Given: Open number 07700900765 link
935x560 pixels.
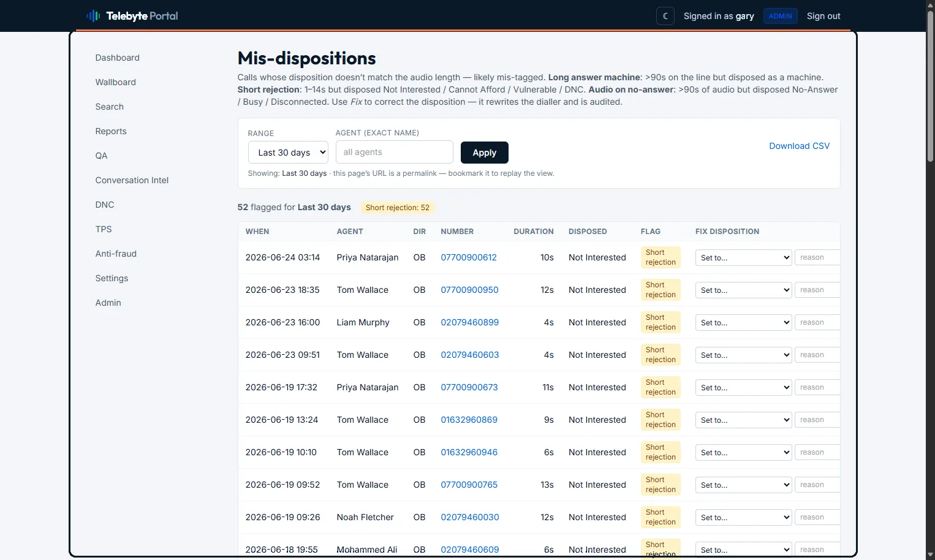Looking at the screenshot, I should (x=469, y=485).
